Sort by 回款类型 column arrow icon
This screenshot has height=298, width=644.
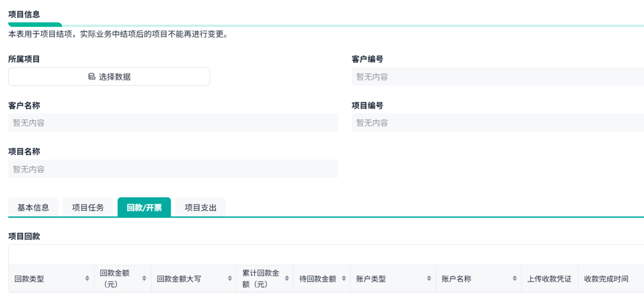[x=87, y=279]
